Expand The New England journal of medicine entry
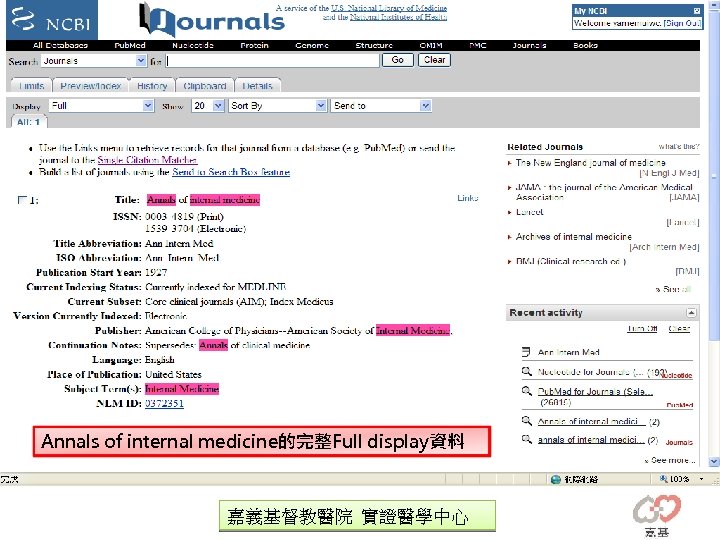 (x=509, y=163)
